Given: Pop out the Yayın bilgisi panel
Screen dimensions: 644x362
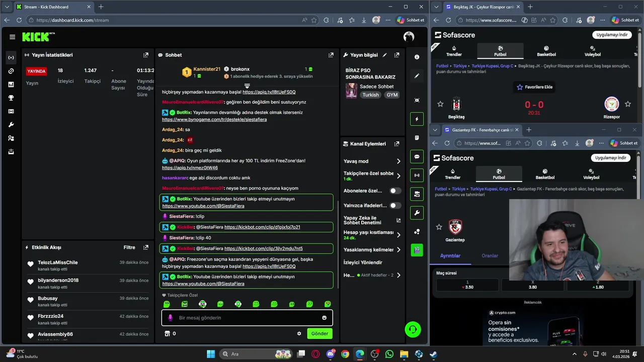Looking at the screenshot, I should point(397,55).
